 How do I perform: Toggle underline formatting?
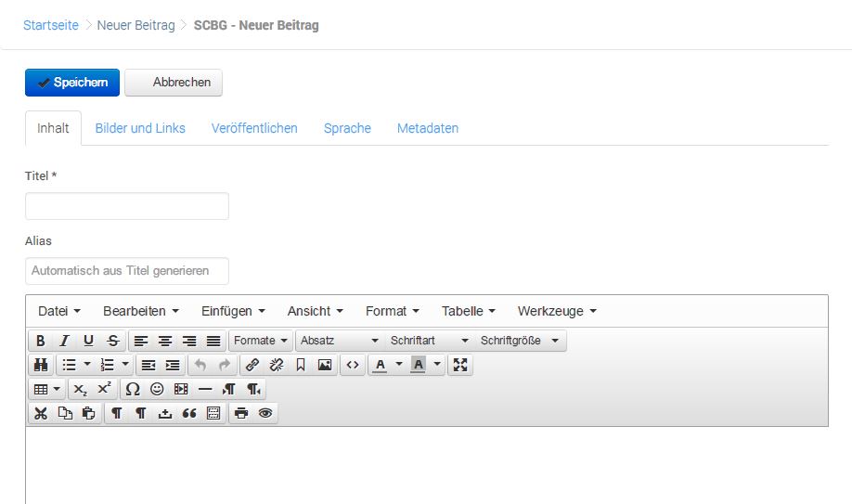point(88,341)
